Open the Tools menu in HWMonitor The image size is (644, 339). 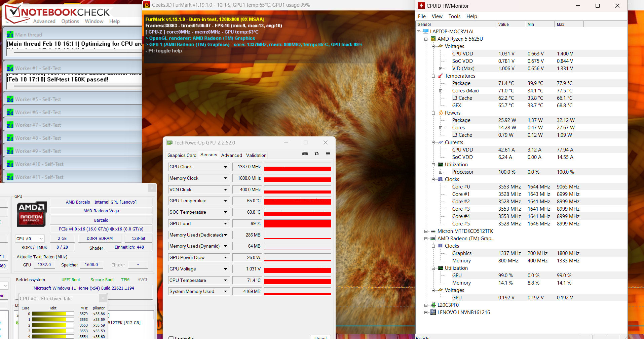[454, 16]
